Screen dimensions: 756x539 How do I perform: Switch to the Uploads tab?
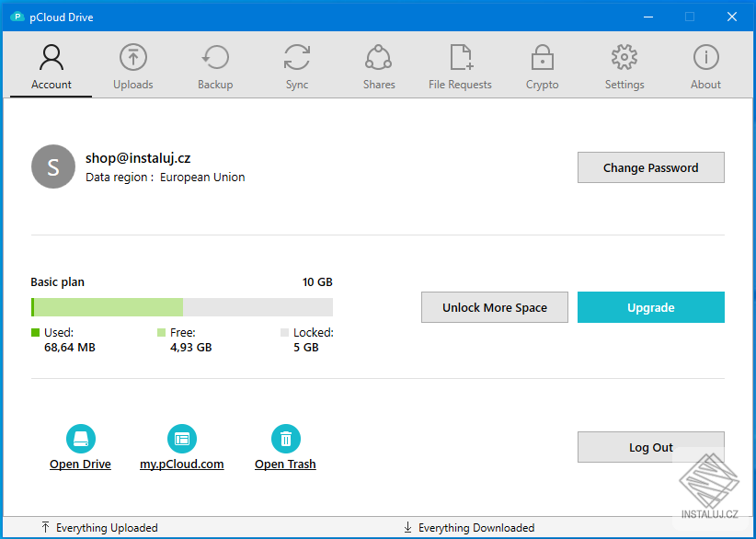click(x=133, y=66)
